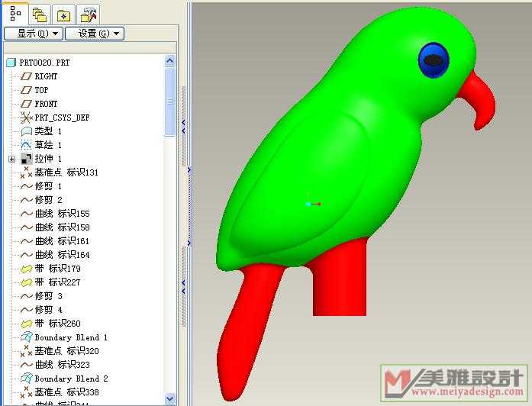Select the 修剪 3 trim icon

click(x=26, y=296)
